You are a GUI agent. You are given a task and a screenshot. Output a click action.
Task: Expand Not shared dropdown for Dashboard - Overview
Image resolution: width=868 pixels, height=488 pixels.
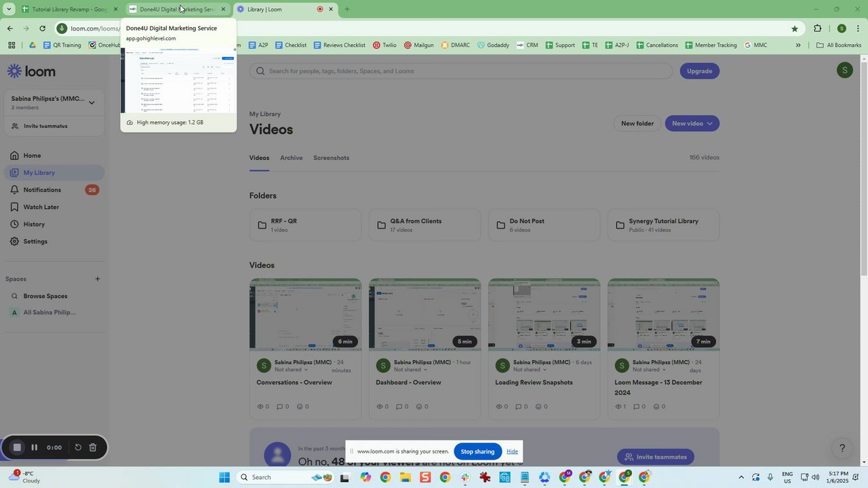(x=411, y=370)
